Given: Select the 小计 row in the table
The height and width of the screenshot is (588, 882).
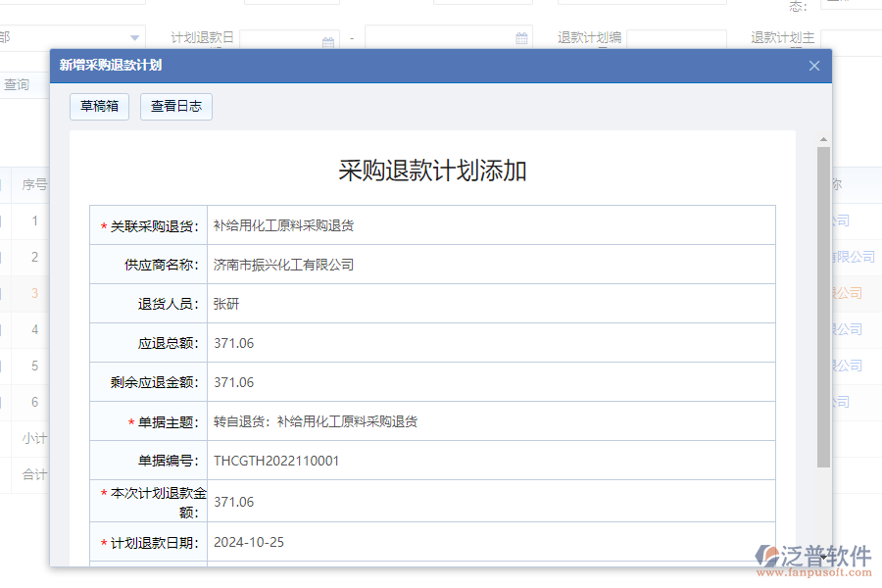Looking at the screenshot, I should (x=36, y=438).
